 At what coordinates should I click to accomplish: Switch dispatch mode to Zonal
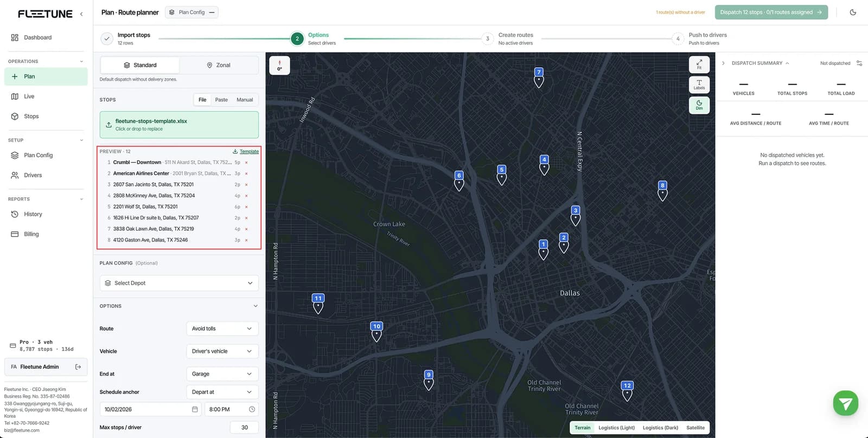tap(219, 65)
